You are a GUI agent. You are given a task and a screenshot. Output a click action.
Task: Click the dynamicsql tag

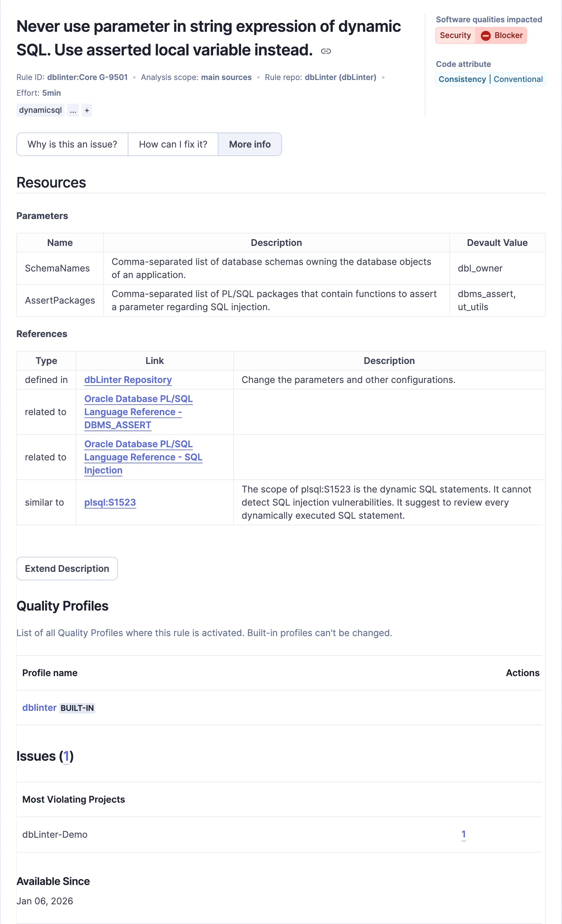point(40,110)
